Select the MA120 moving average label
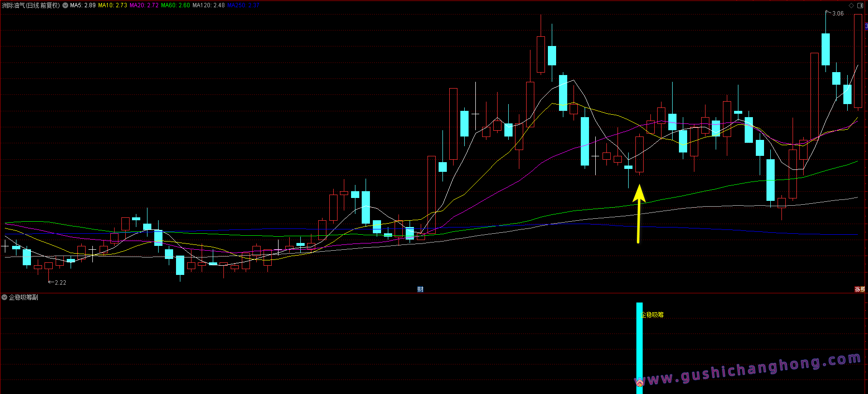The height and width of the screenshot is (394, 868). click(x=208, y=6)
